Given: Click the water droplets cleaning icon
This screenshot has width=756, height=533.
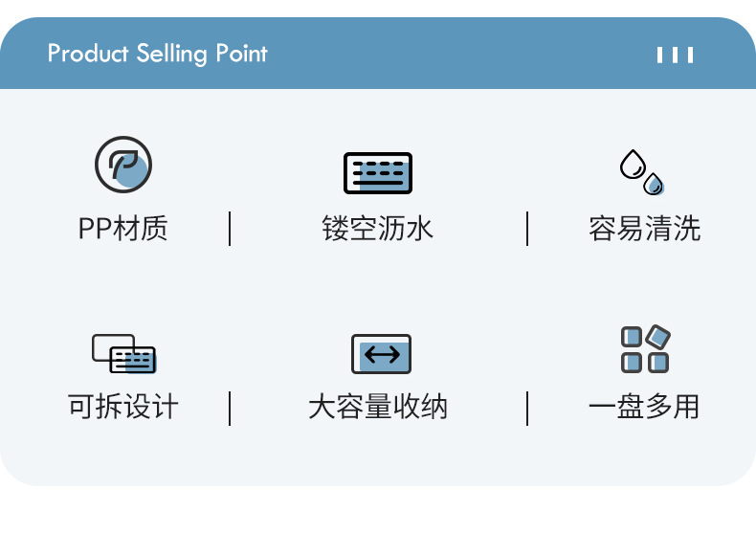Looking at the screenshot, I should [640, 171].
